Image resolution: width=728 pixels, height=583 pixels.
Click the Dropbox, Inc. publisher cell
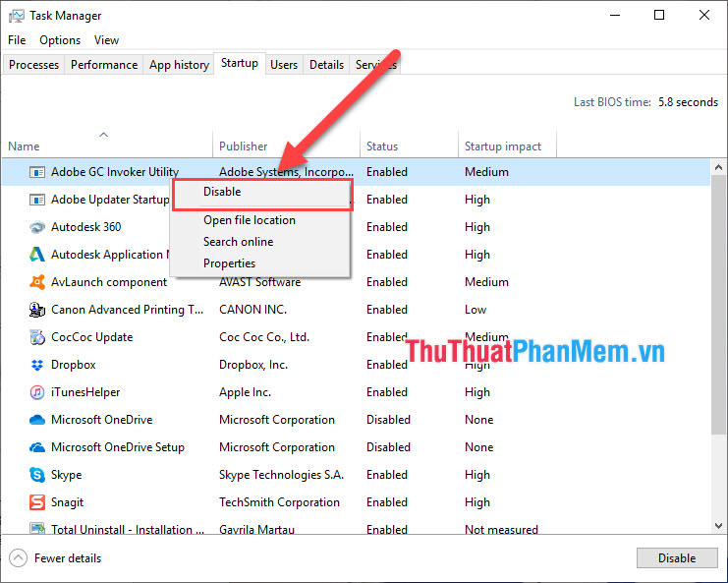coord(253,365)
